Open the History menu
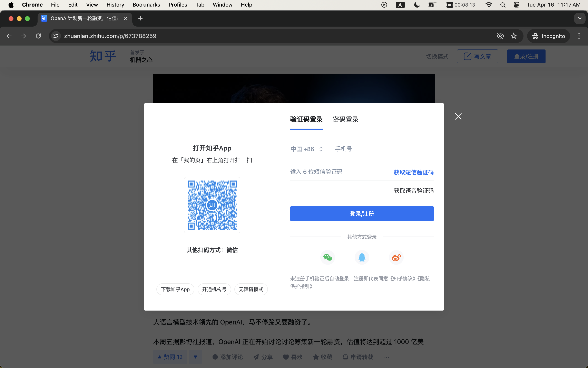The height and width of the screenshot is (368, 588). (115, 5)
